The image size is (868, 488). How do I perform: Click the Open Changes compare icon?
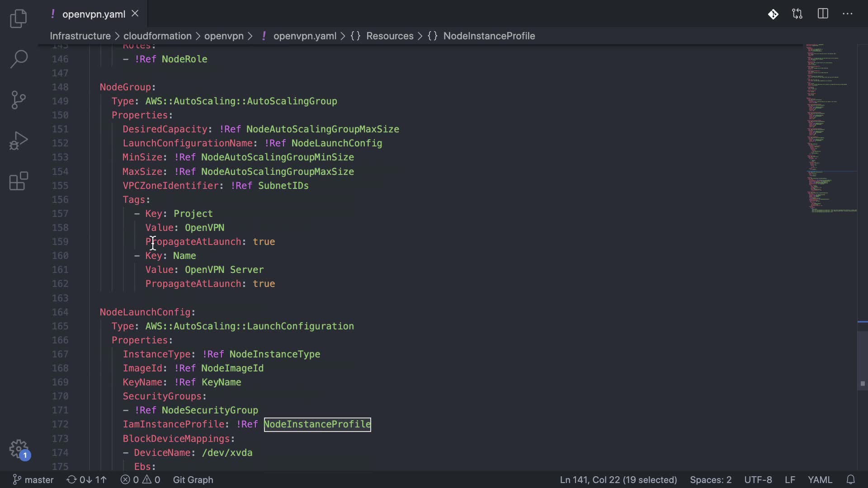[x=797, y=14]
